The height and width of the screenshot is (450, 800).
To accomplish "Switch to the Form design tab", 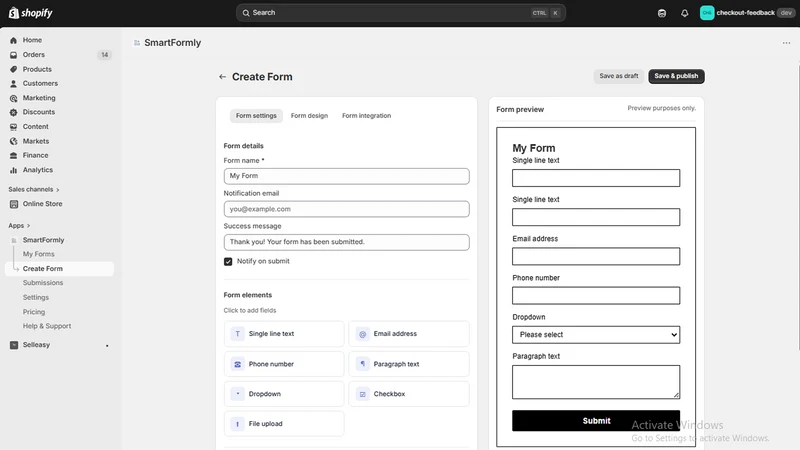I will [x=309, y=116].
